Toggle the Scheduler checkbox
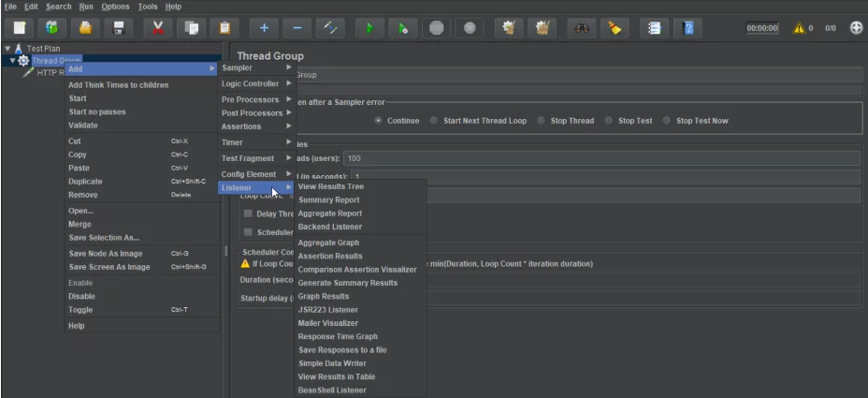Image resolution: width=868 pixels, height=398 pixels. point(248,231)
